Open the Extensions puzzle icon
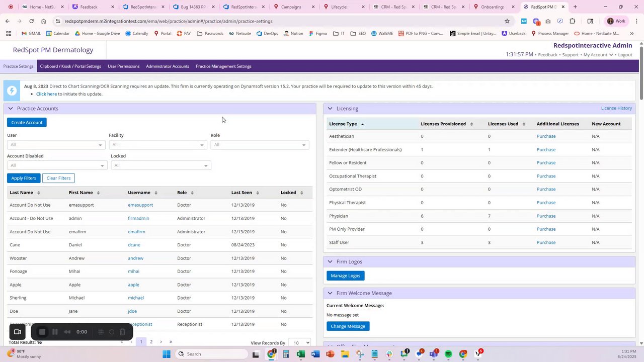Viewport: 644px width, 362px height. 573,21
